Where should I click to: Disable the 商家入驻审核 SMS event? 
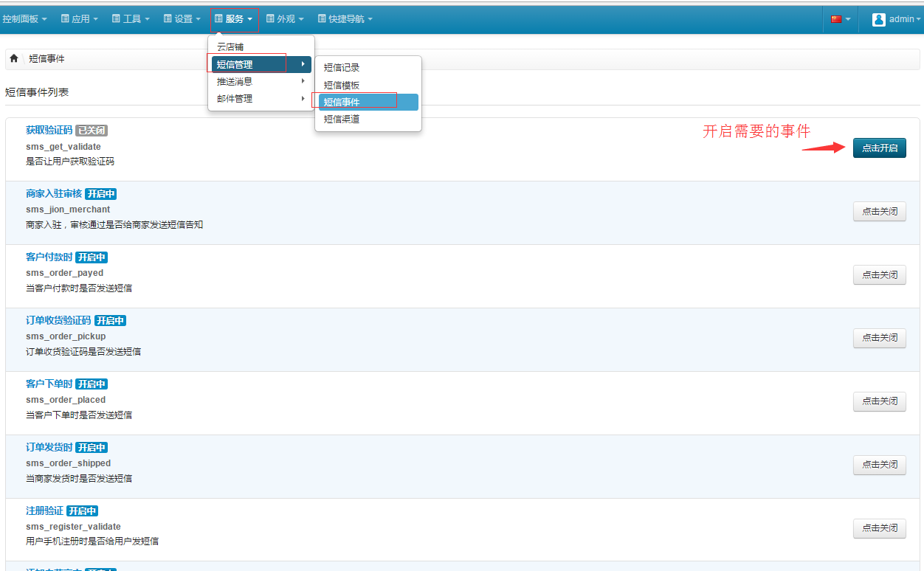[879, 211]
